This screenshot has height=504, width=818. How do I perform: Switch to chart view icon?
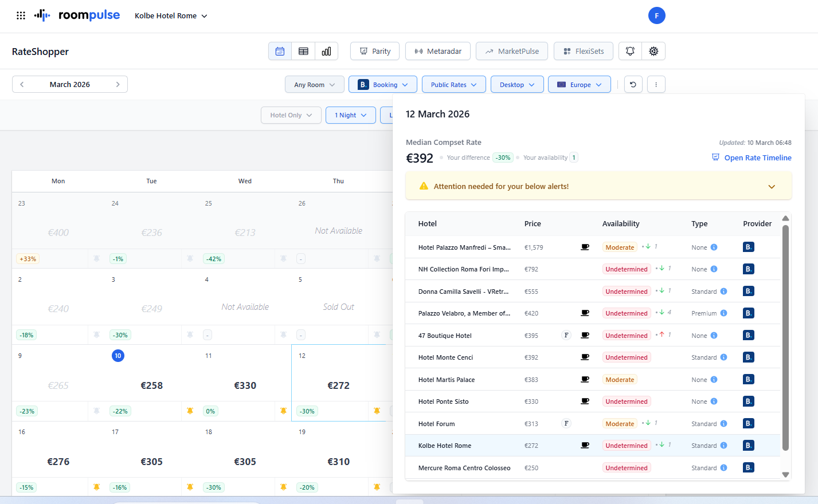326,51
